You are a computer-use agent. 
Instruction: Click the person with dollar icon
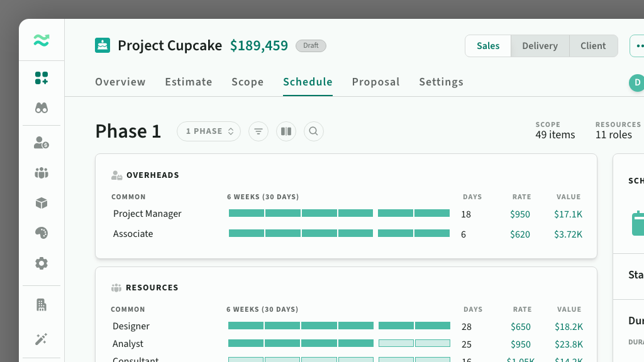click(x=42, y=143)
